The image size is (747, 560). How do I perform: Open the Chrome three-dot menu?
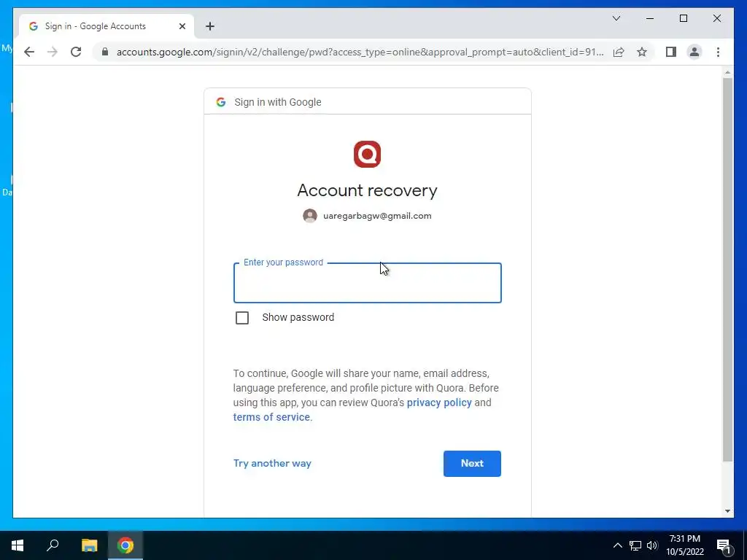click(718, 52)
